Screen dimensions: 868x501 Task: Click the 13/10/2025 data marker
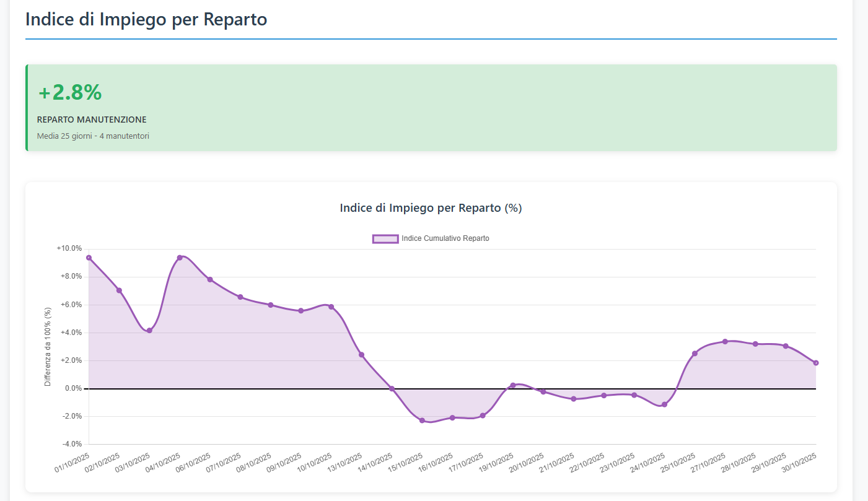coord(362,355)
